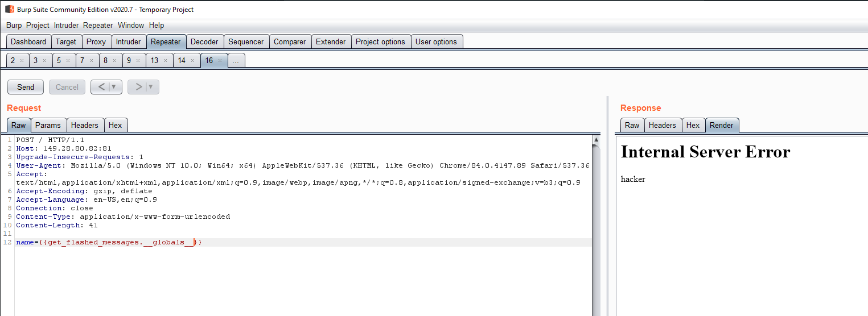The height and width of the screenshot is (316, 868).
Task: Close Repeater tab number 2
Action: tap(22, 61)
